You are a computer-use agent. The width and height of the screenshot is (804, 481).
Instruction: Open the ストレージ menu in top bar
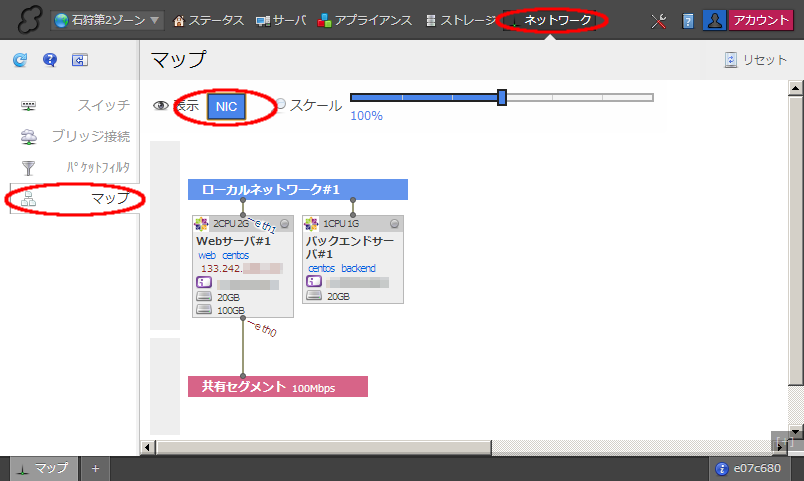(462, 20)
